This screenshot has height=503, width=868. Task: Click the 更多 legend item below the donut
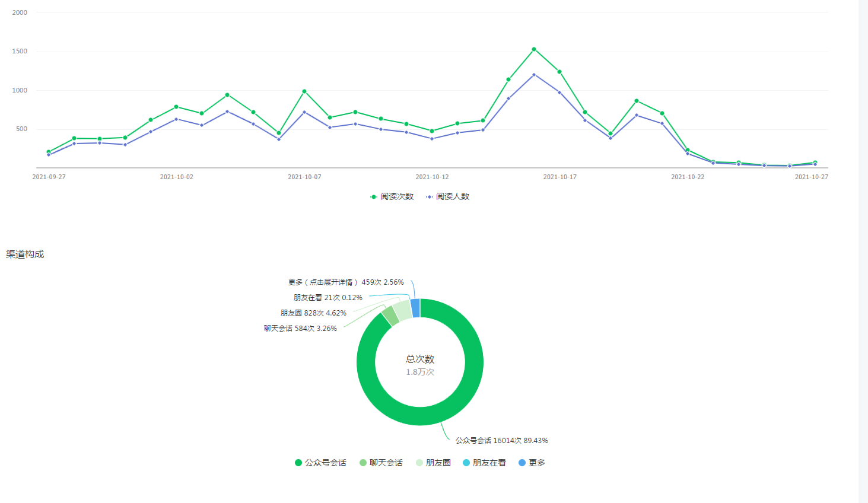pos(532,463)
